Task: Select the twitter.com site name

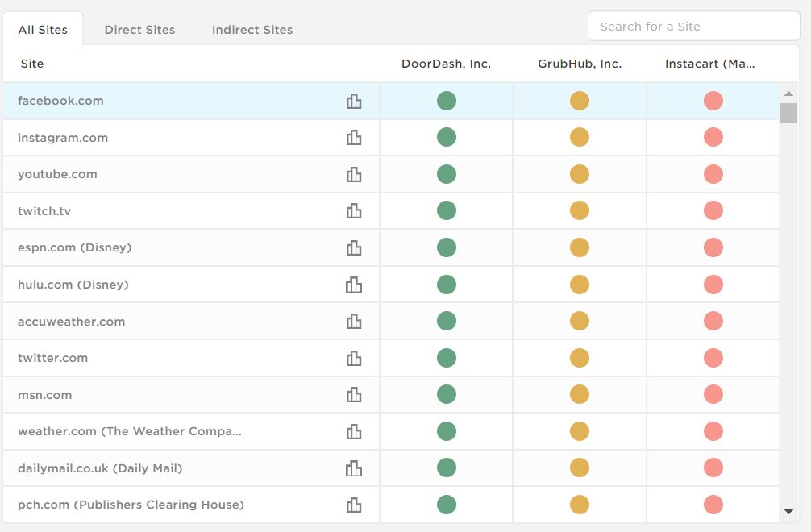Action: (x=52, y=358)
